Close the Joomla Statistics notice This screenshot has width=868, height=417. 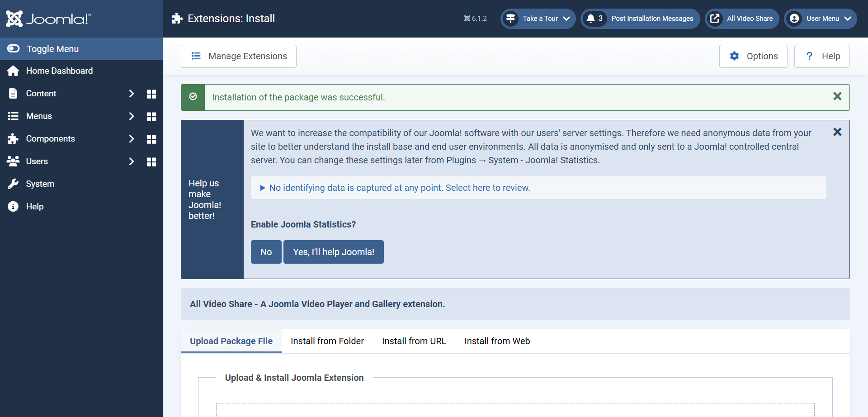click(x=837, y=132)
